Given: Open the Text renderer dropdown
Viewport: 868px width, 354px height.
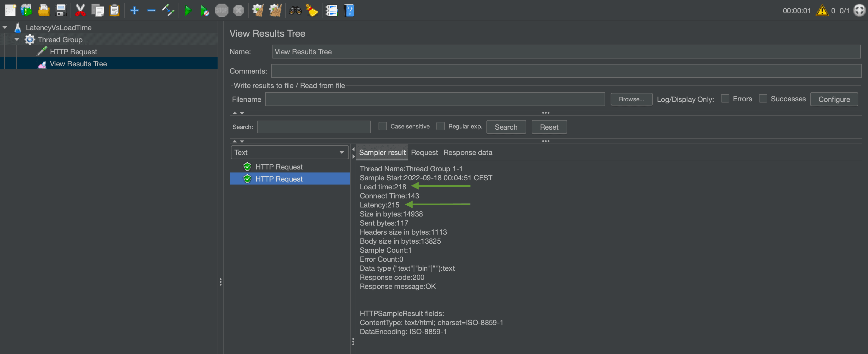Looking at the screenshot, I should 289,152.
